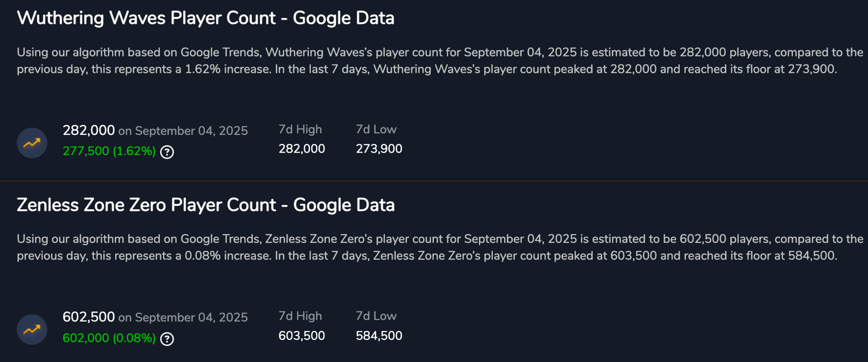Click the Zenless Zone Zero Player Count heading
The width and height of the screenshot is (868, 362).
click(x=205, y=205)
